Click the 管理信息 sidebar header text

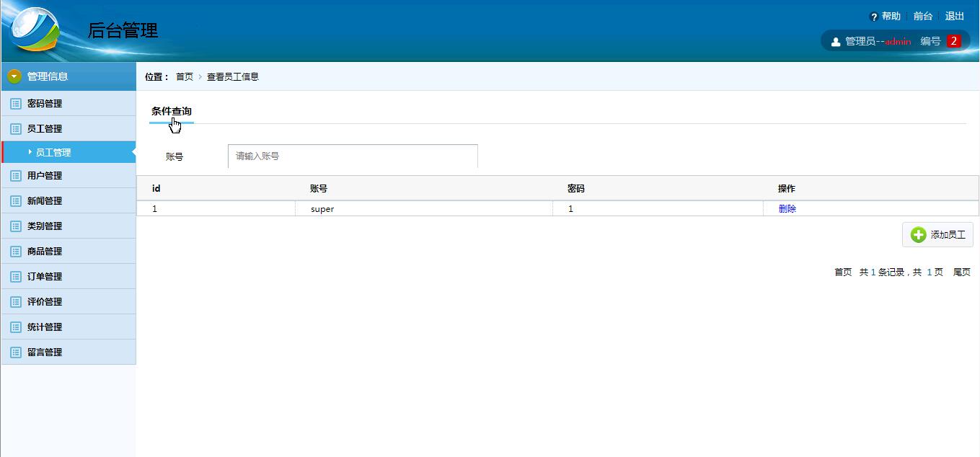(x=48, y=76)
